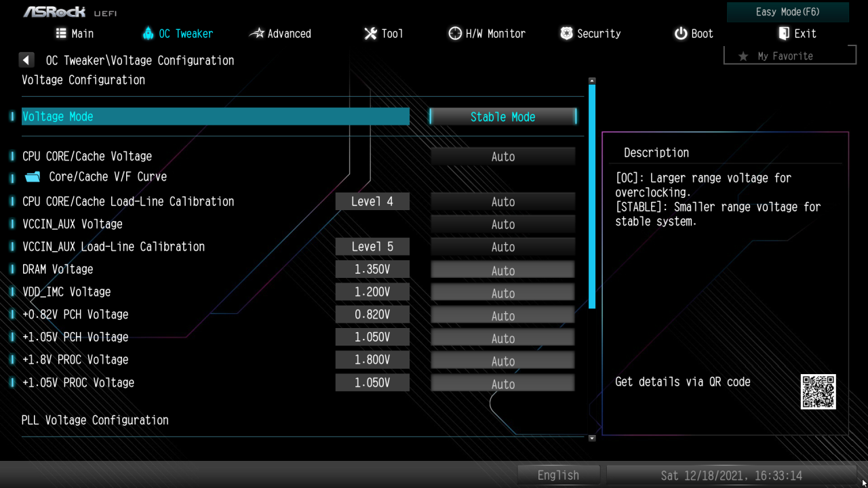This screenshot has width=868, height=488.
Task: Click the Core/Cache V/F Curve folder icon
Action: tap(33, 177)
